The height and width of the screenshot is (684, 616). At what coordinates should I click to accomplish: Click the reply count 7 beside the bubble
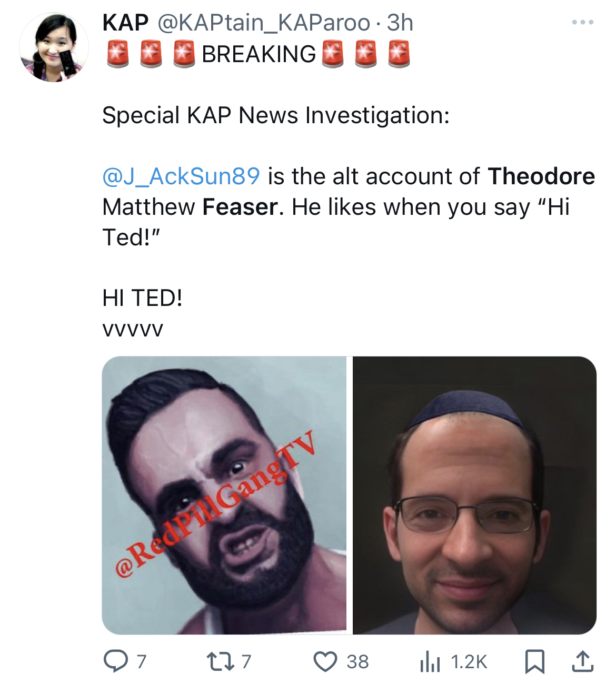coord(141,662)
